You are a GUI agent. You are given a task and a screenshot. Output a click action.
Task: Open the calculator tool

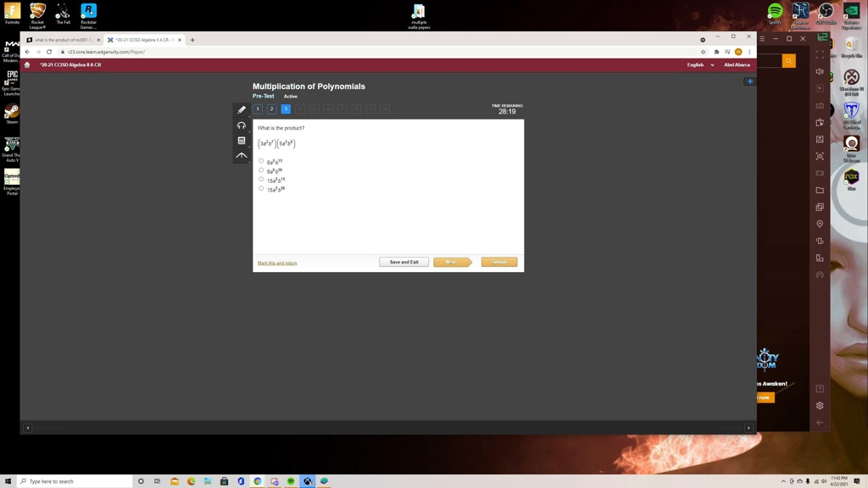242,141
